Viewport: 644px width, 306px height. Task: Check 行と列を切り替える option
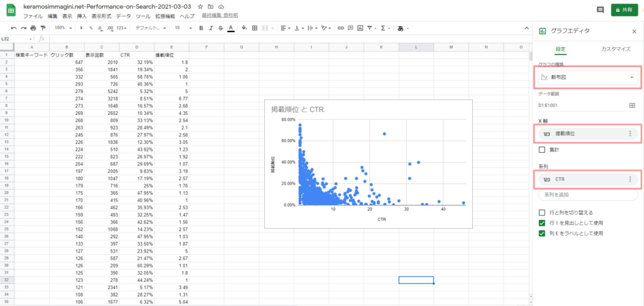pos(542,213)
